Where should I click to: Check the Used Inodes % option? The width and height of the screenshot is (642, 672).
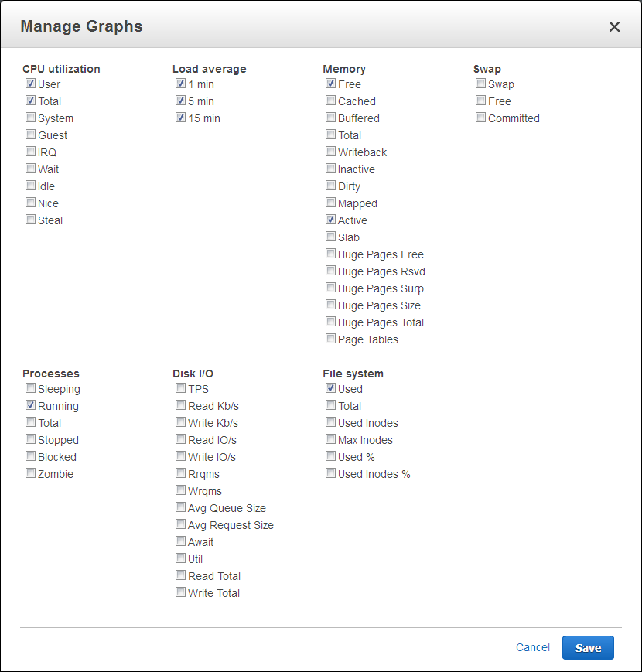tap(330, 473)
